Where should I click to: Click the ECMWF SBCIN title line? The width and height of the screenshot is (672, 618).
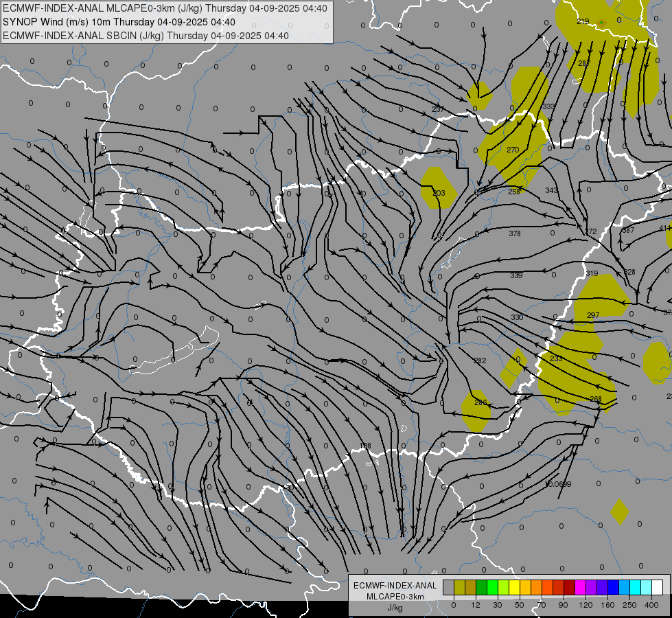(146, 36)
